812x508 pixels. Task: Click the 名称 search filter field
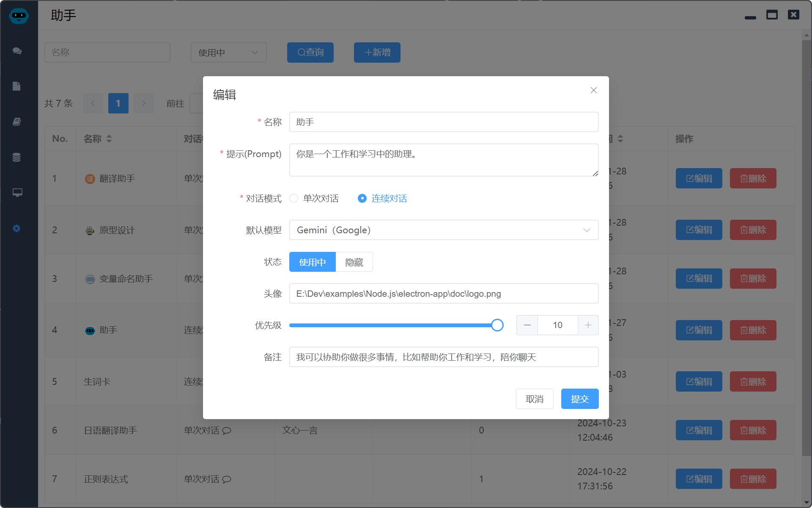click(107, 52)
